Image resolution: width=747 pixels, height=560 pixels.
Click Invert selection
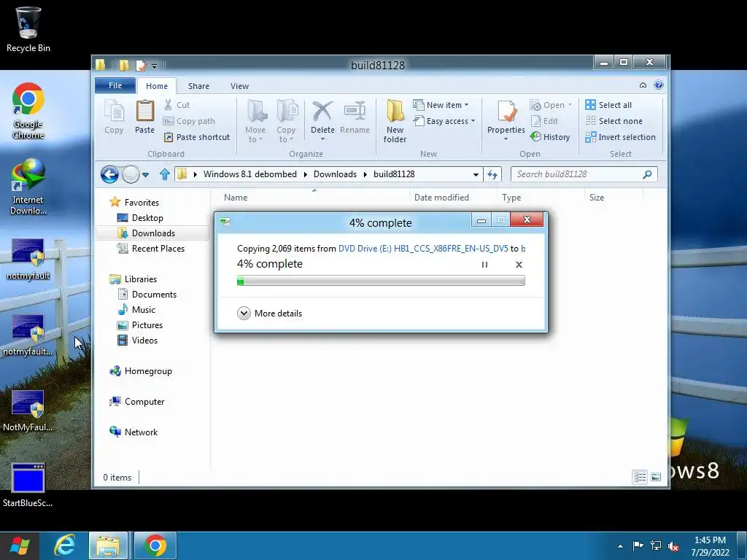pyautogui.click(x=620, y=137)
